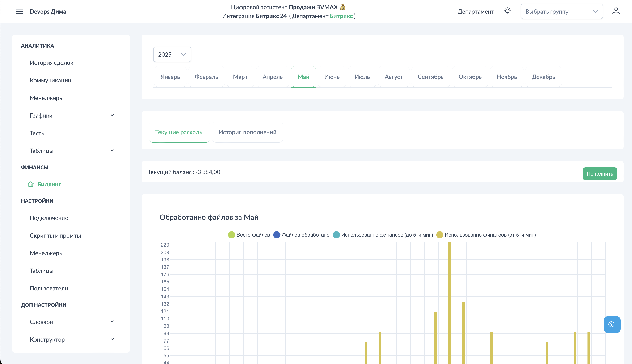Screen dimensions: 632x364
Task: Switch to the История пополнений tab
Action: pos(247,132)
